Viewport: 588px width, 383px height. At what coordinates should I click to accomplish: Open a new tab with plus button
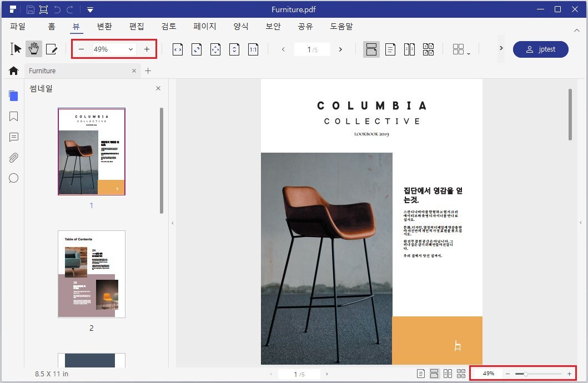pos(148,70)
